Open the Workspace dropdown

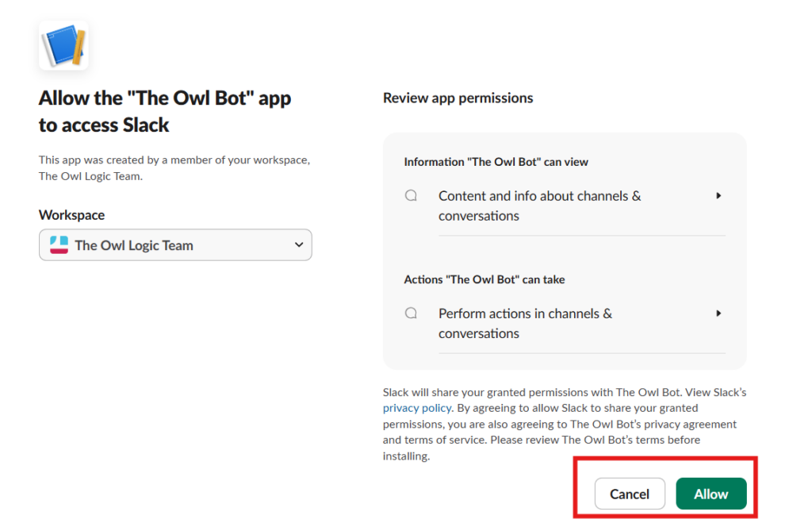click(x=175, y=244)
